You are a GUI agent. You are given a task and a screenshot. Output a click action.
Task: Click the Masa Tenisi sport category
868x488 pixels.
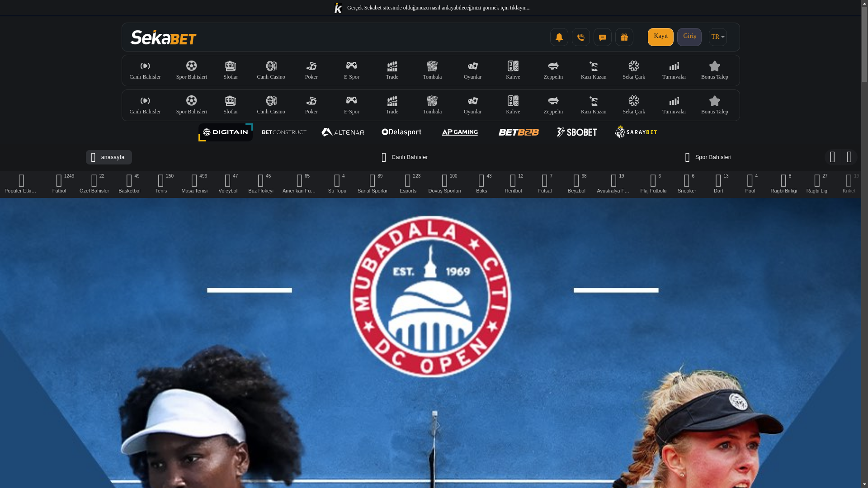[194, 184]
